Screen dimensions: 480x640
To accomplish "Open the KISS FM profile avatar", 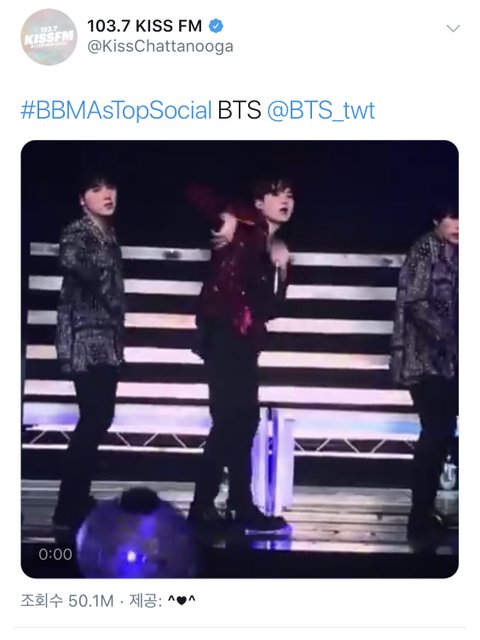I will tap(49, 37).
